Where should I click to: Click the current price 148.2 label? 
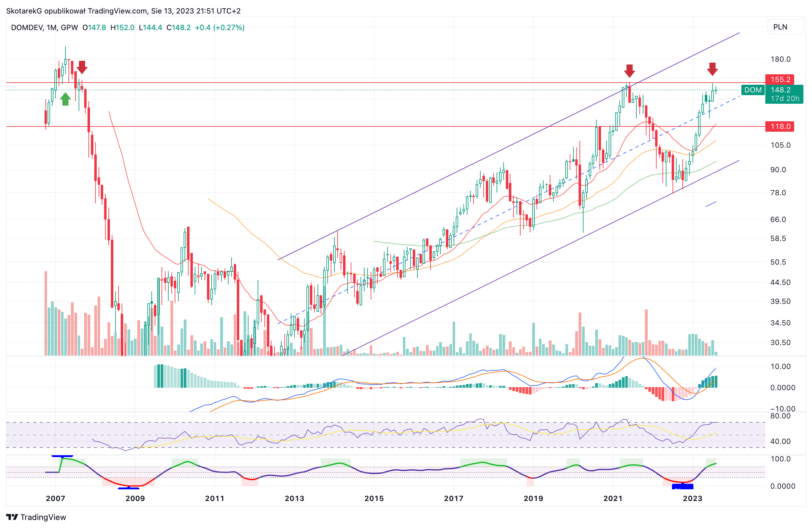(781, 90)
